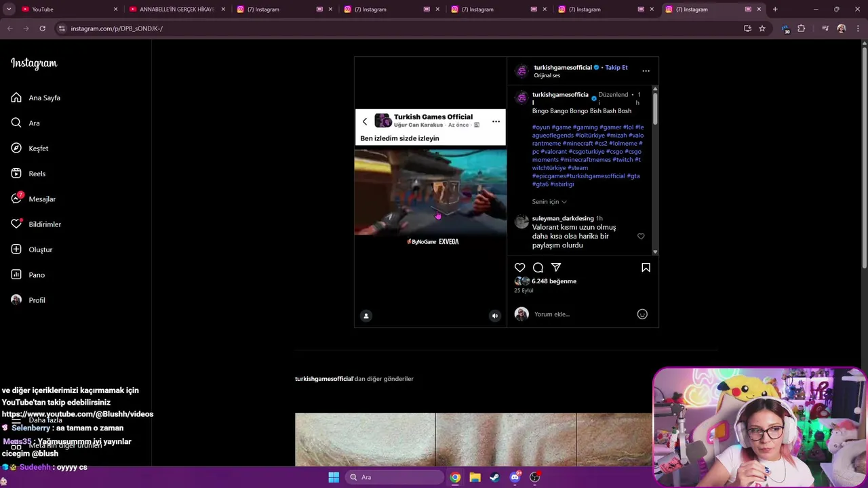
Task: Click turkishgamesofficial name above other posts
Action: (x=324, y=379)
